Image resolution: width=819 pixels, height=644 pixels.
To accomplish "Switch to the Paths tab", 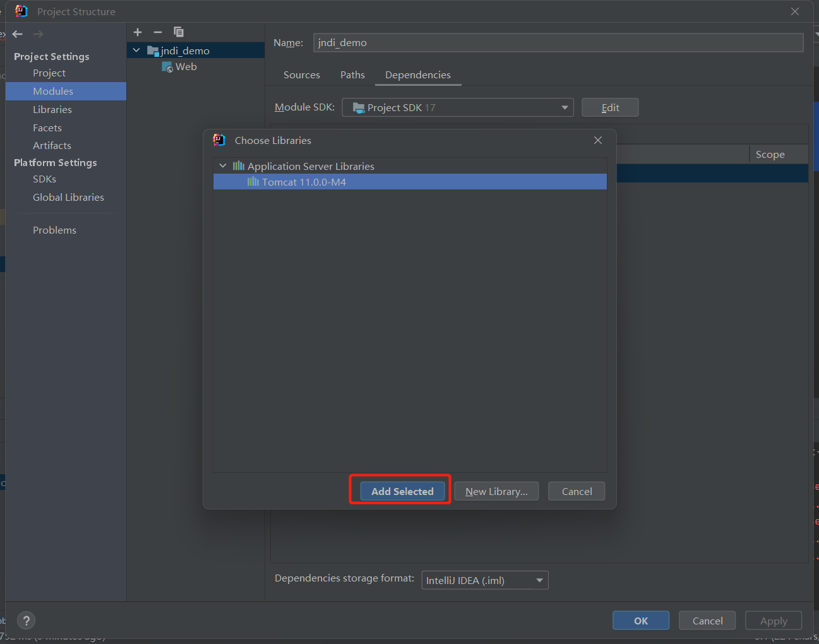I will click(x=352, y=75).
